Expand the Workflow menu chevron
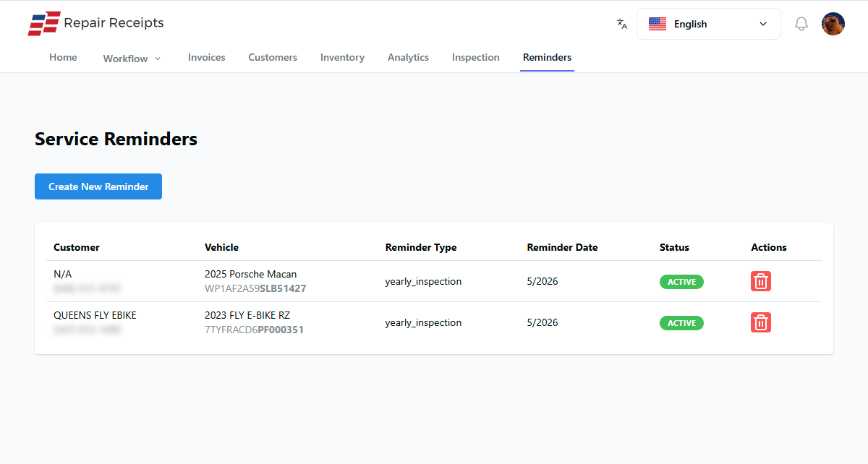 158,59
